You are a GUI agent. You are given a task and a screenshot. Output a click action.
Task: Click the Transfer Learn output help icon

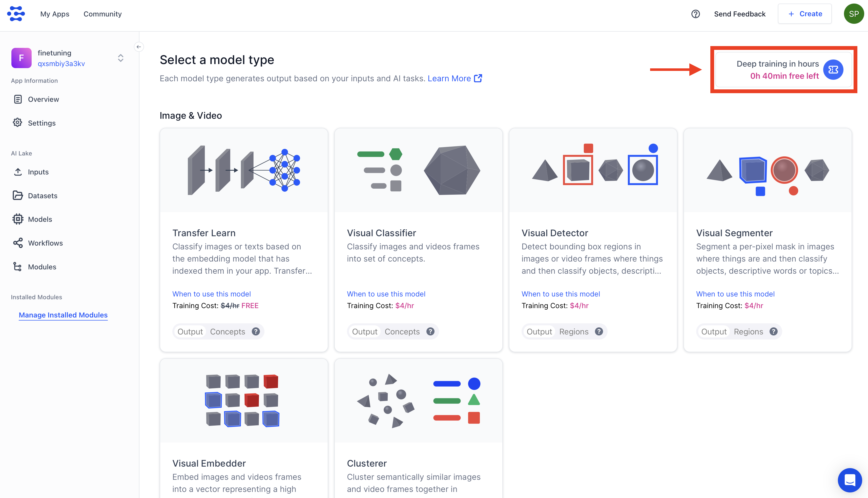point(256,331)
